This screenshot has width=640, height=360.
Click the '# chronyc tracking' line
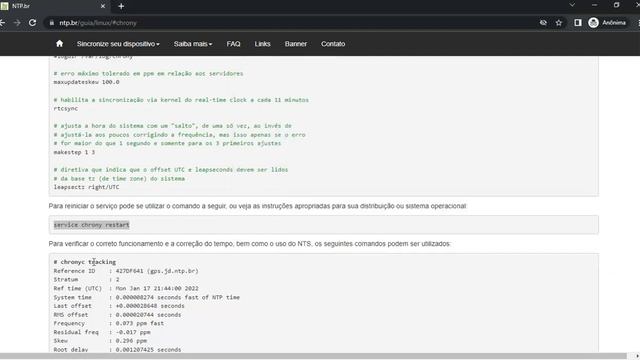pos(84,262)
